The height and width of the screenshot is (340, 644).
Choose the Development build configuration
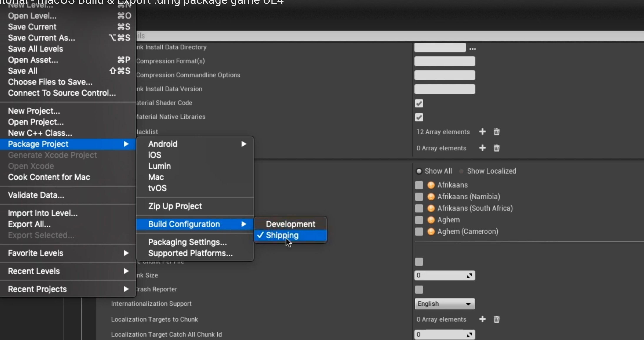(x=290, y=224)
